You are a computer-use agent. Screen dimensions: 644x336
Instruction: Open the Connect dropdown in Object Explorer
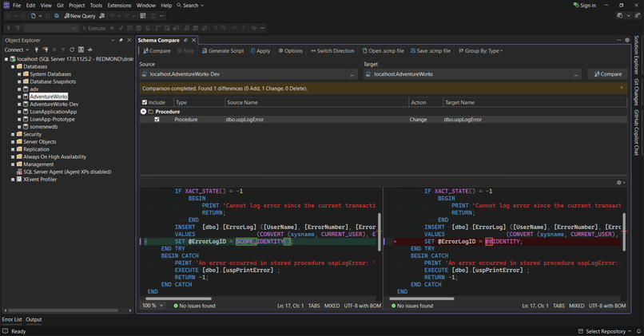[17, 49]
